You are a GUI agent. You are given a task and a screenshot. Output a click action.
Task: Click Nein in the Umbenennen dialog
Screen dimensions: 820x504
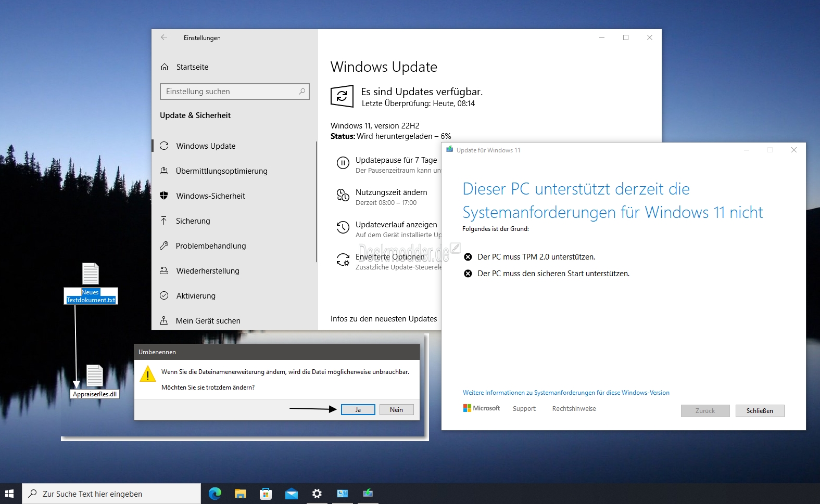pos(397,410)
